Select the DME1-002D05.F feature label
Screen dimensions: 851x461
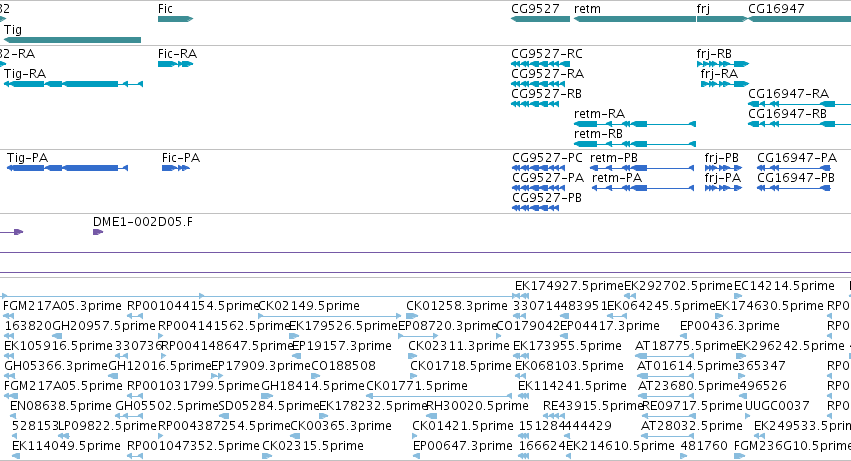pyautogui.click(x=143, y=222)
